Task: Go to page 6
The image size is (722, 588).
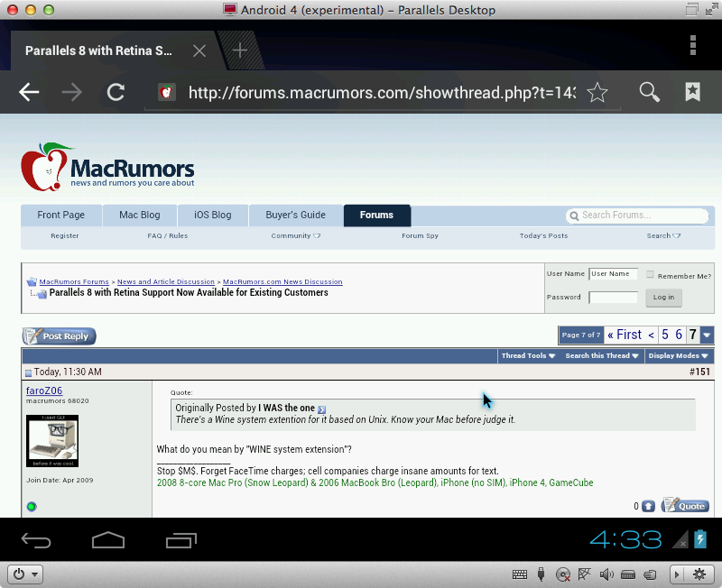Action: tap(679, 335)
